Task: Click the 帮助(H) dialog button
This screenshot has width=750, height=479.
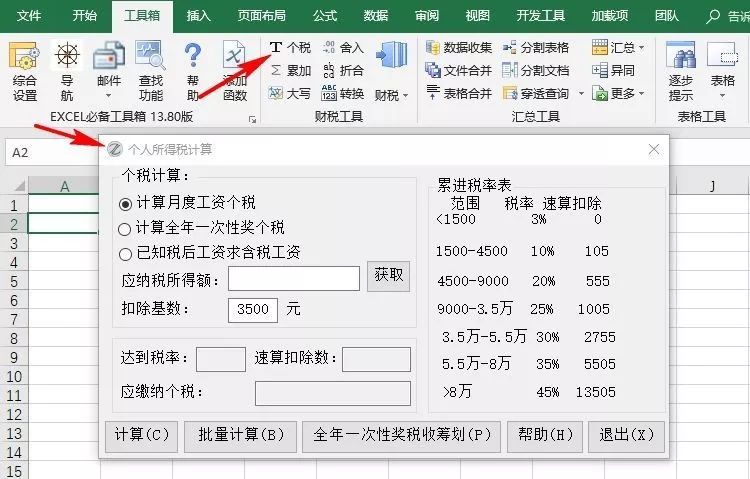Action: tap(545, 436)
